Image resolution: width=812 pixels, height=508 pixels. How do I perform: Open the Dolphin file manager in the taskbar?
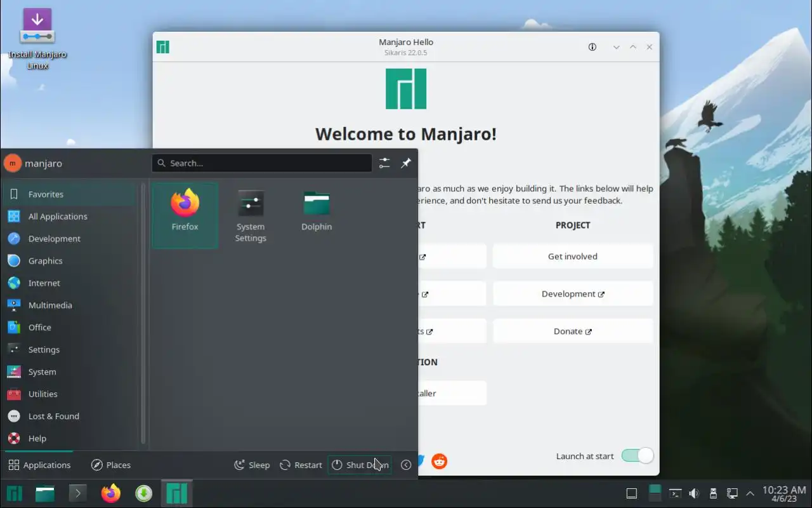[45, 493]
